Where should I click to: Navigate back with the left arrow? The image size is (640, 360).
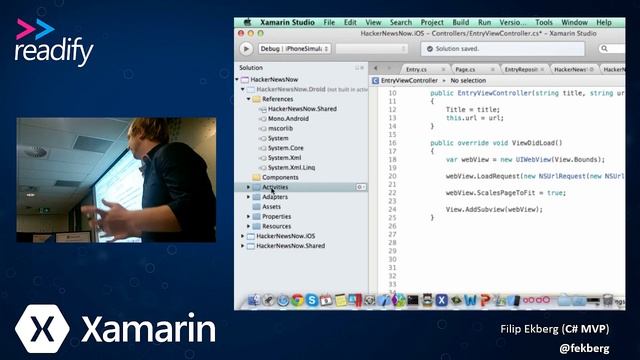376,69
